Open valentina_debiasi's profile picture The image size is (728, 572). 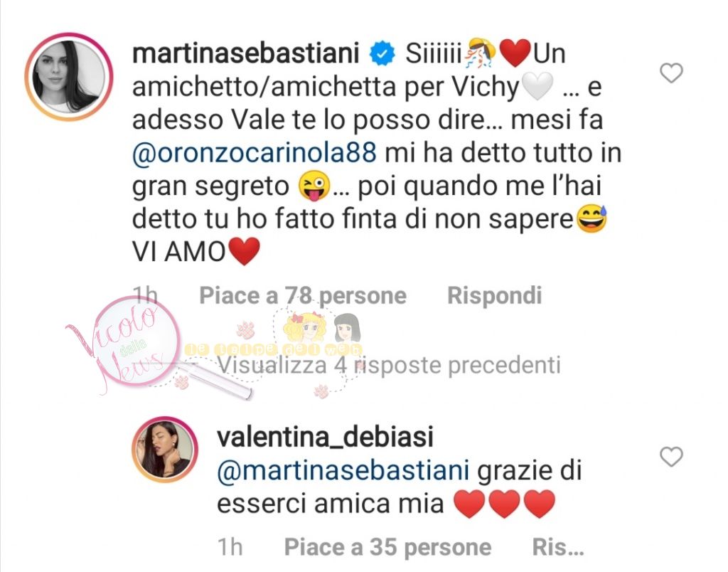[x=165, y=450]
